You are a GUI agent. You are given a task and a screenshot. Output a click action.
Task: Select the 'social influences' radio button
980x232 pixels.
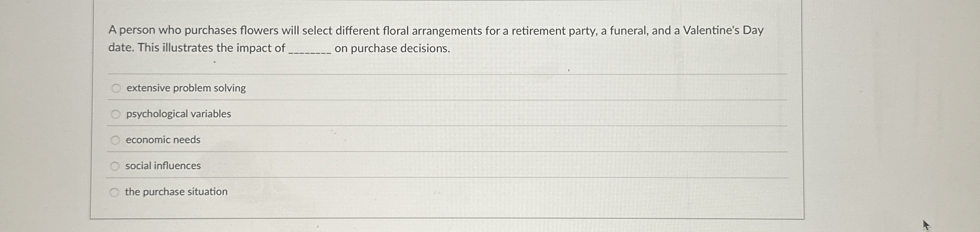tap(115, 166)
